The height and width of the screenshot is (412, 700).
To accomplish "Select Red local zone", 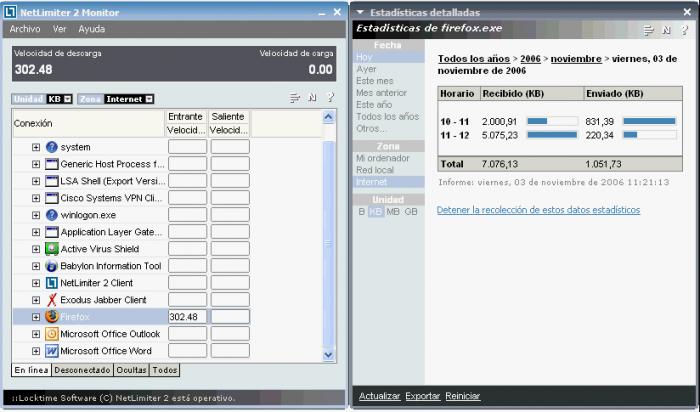I will pyautogui.click(x=375, y=170).
